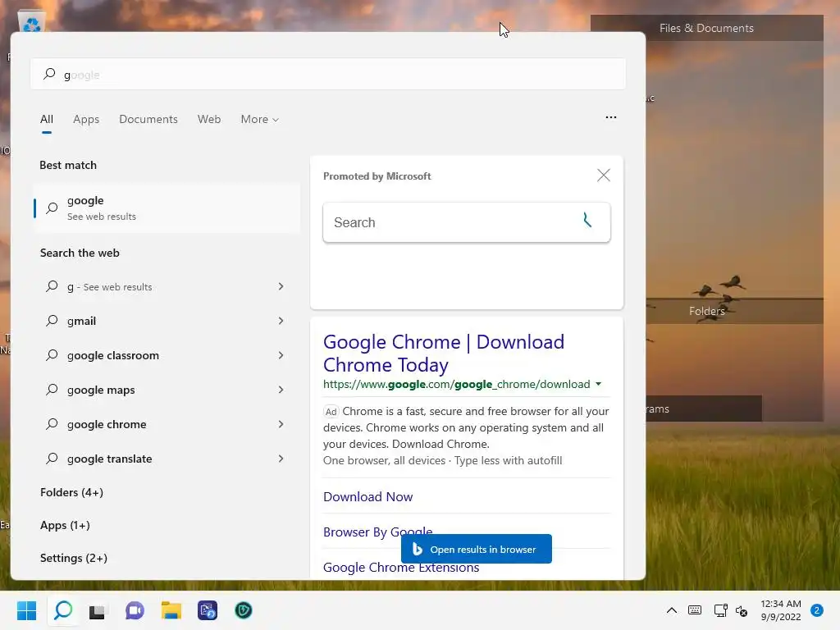The image size is (840, 630).
Task: Expand the Folders (4+) section
Action: tap(72, 492)
